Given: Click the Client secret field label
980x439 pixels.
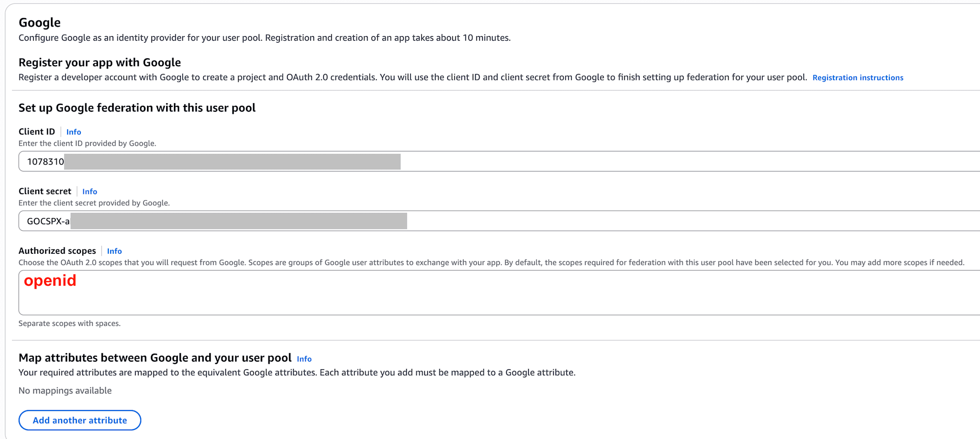Looking at the screenshot, I should 45,191.
